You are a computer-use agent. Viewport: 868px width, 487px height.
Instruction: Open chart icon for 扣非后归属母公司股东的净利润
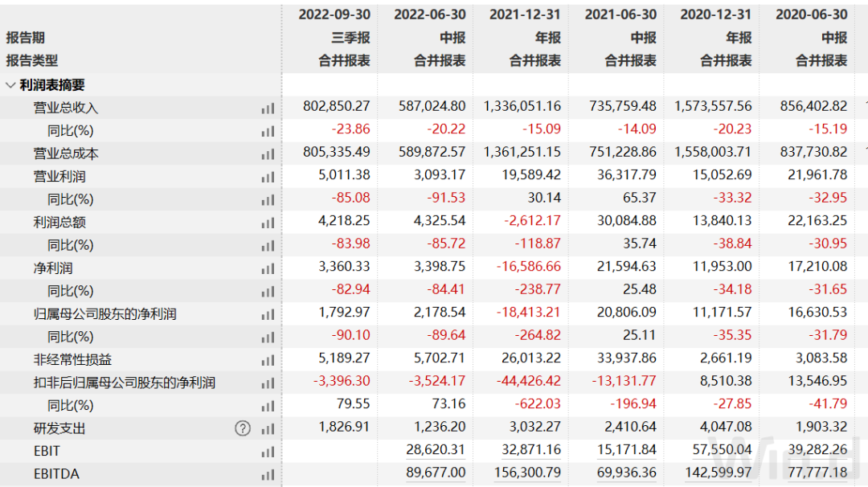pos(268,383)
